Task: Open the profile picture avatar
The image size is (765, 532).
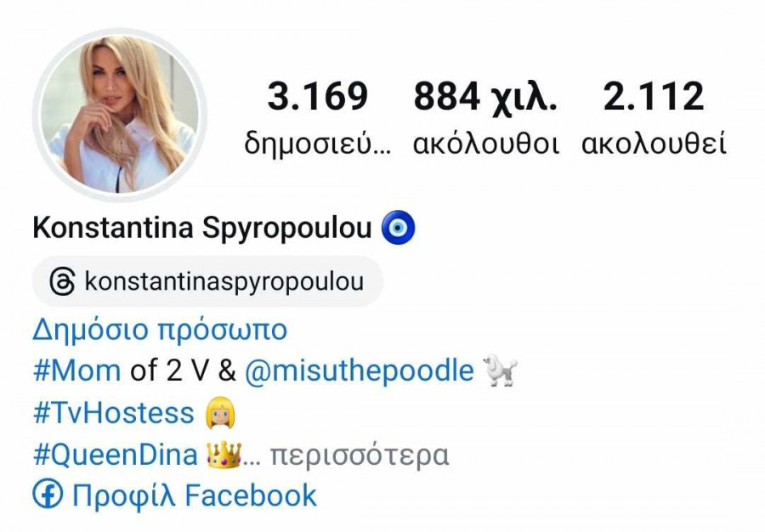Action: [120, 115]
